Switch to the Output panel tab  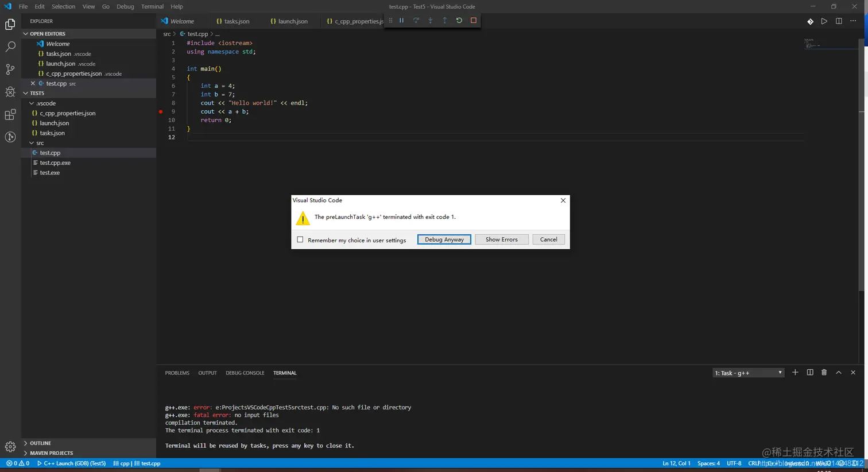point(207,373)
